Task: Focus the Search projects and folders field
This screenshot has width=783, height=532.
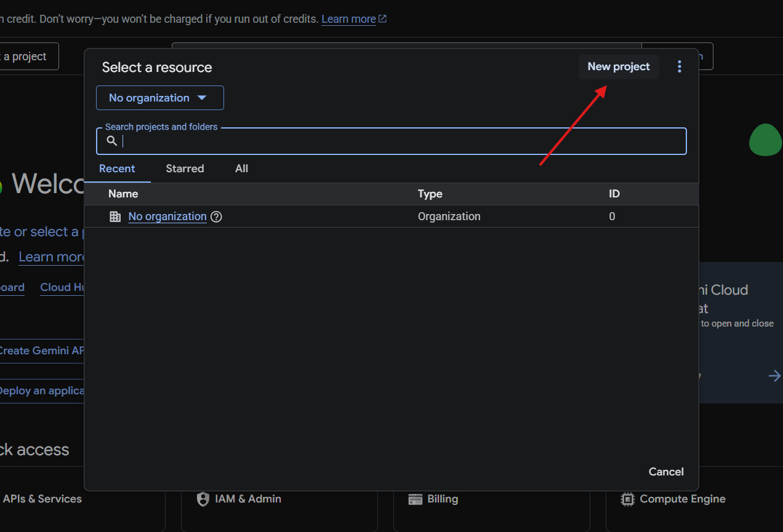Action: (391, 141)
